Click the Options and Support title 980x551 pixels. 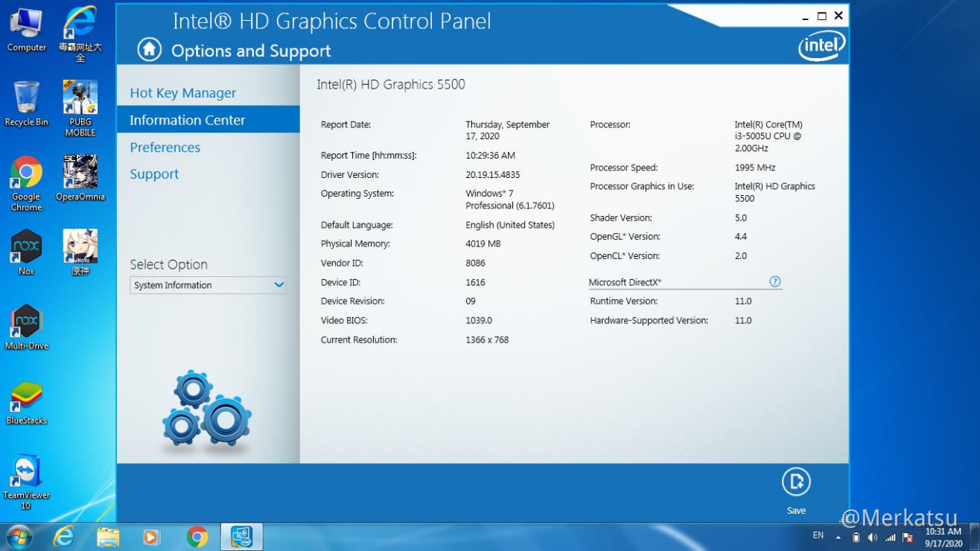coord(251,51)
